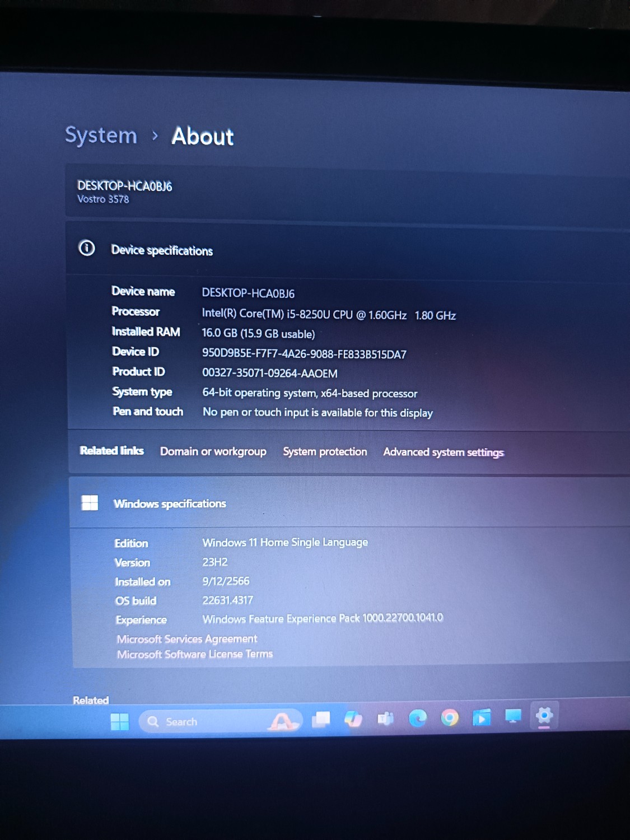Screen dimensions: 630x840
Task: Click the Settings gear on the taskbar
Action: (x=544, y=716)
